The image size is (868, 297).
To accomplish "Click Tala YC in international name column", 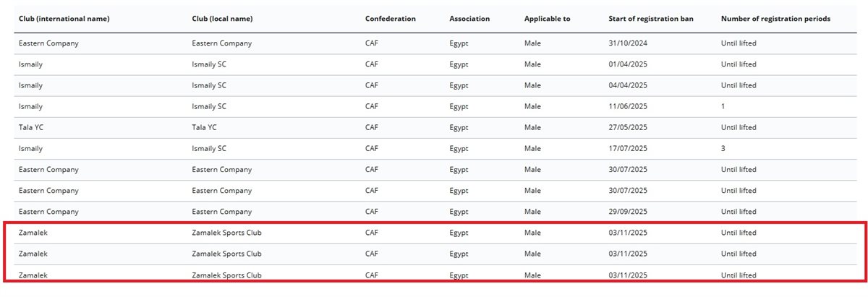I will [32, 127].
